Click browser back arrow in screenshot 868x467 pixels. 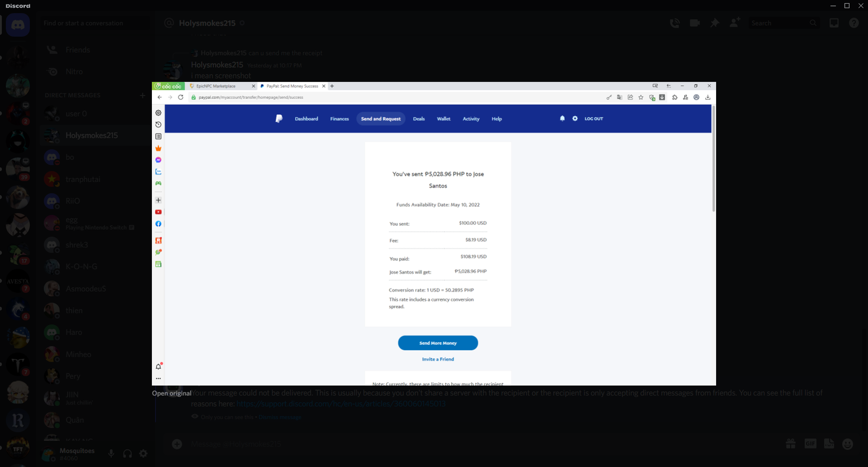(x=159, y=97)
